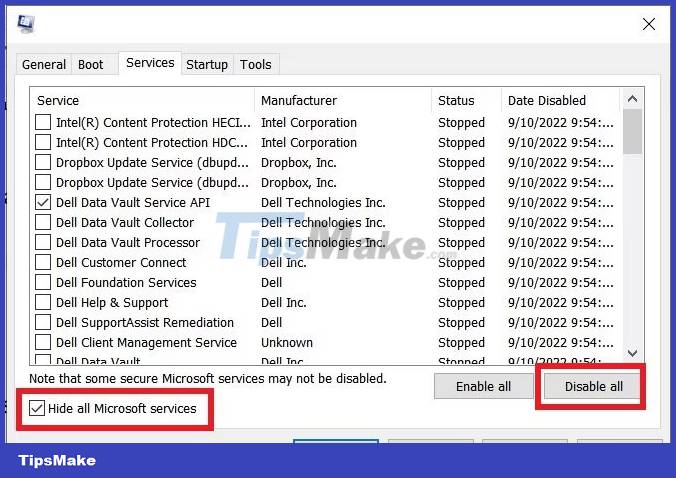
Task: Enable the Dell Data Vault Collector checkbox
Action: pyautogui.click(x=43, y=222)
